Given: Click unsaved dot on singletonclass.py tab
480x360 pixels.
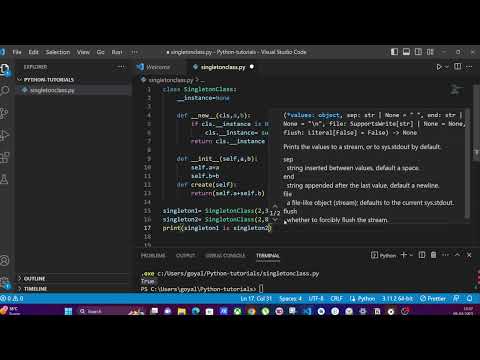Looking at the screenshot, I should coord(252,67).
